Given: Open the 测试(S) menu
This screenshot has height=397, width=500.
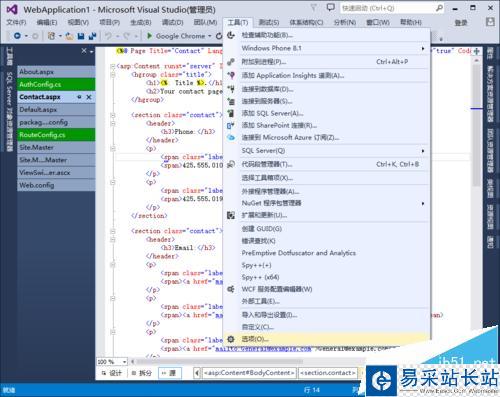Looking at the screenshot, I should pos(269,22).
